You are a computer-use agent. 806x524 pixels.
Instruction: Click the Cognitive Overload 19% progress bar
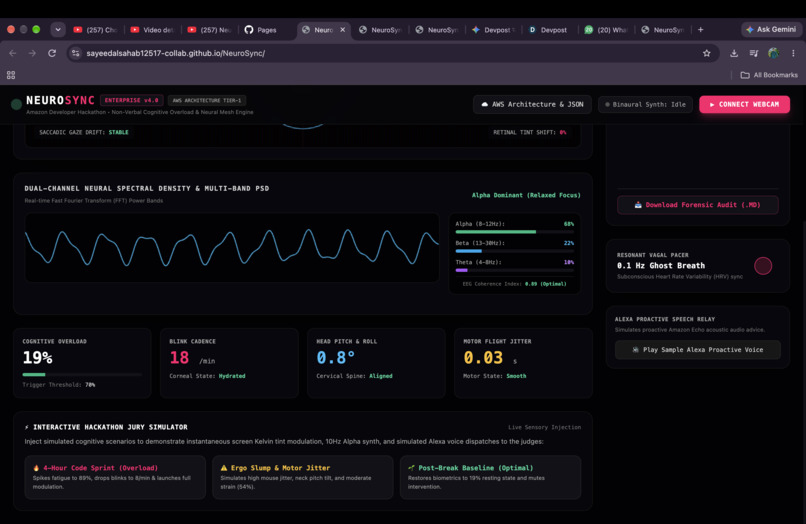[82, 374]
